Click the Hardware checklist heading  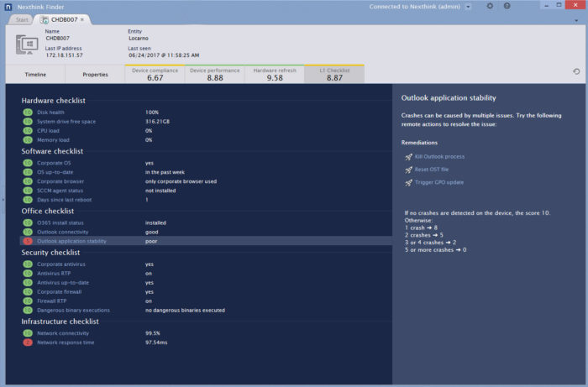[x=53, y=101]
